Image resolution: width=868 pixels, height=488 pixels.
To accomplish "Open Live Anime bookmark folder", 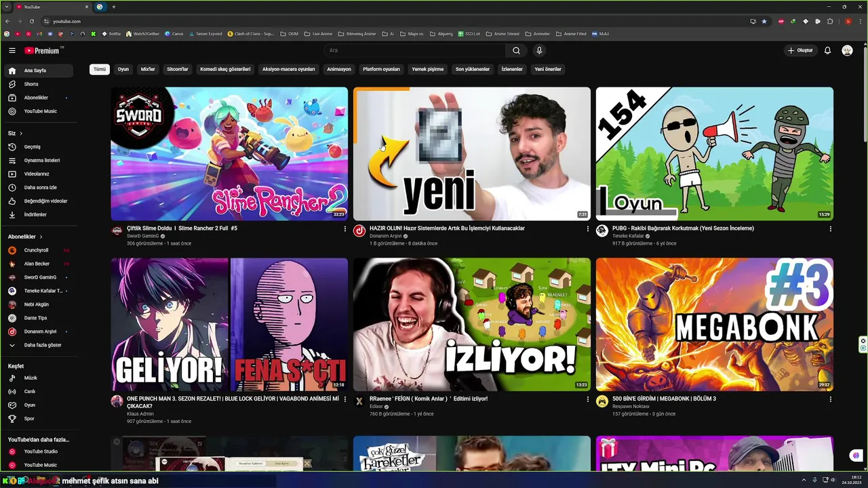I will coord(318,33).
